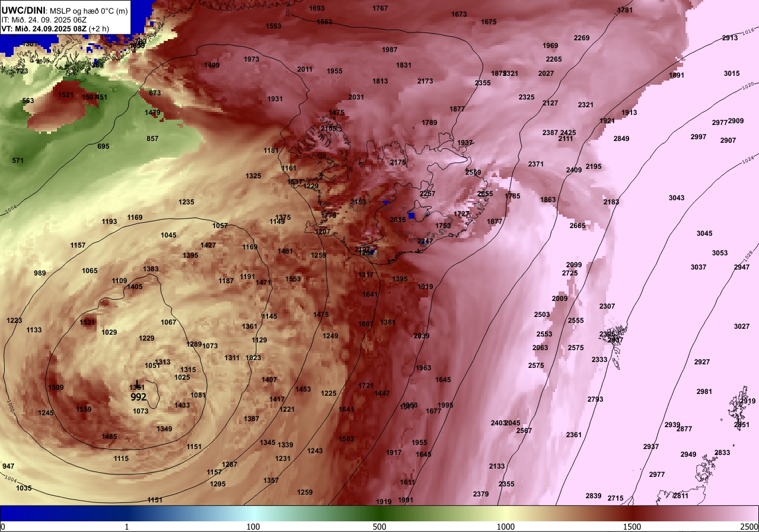Viewport: 759px width, 532px height.
Task: Click the '1500' color scale tick label
Action: click(632, 527)
